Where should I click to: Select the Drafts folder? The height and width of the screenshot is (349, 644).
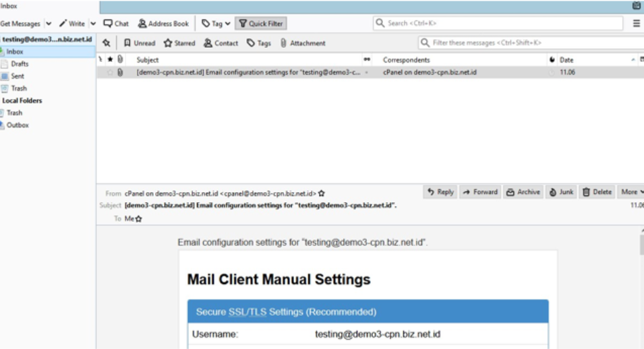(x=20, y=64)
